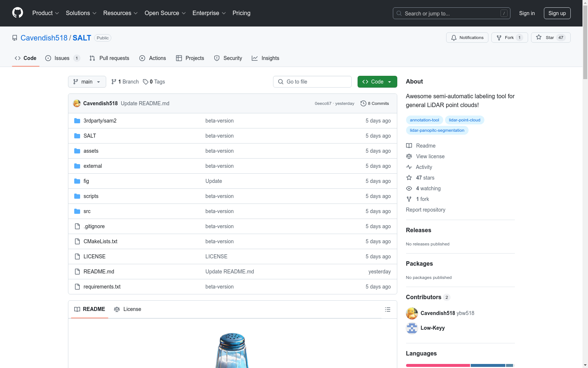Open the Cavendish518 owner link

click(44, 38)
